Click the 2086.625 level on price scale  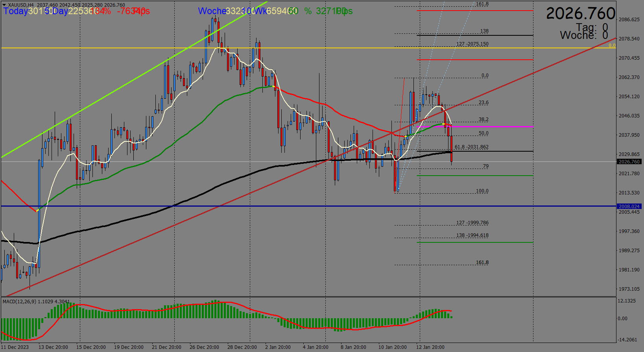click(x=629, y=19)
